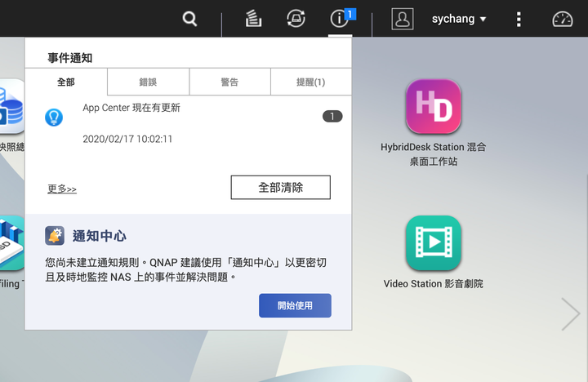
Task: Click notification count badge showing 1
Action: 332,116
